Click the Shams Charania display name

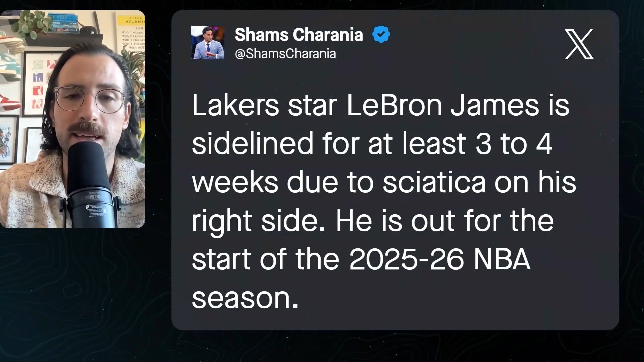(299, 35)
